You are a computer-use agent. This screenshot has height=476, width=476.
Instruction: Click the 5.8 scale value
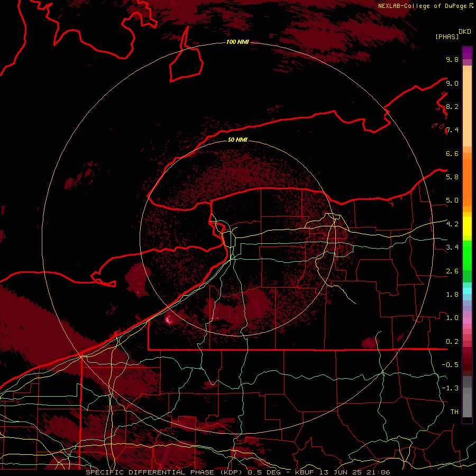[452, 177]
